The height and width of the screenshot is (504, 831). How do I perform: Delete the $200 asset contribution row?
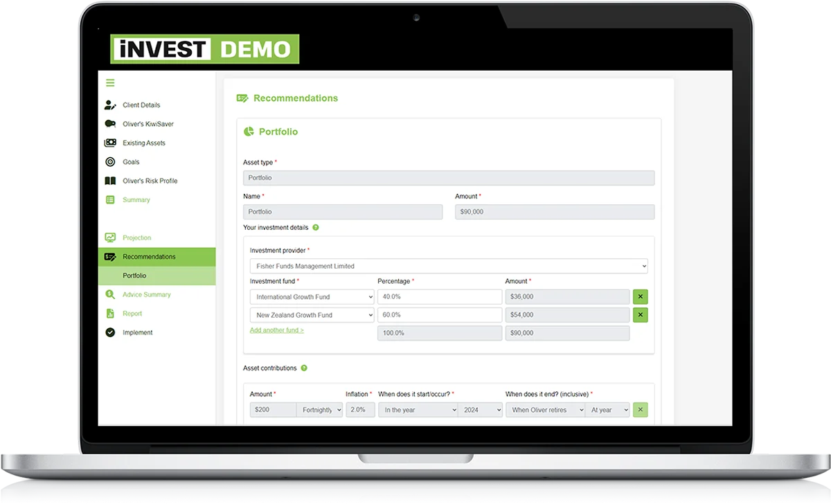point(640,410)
